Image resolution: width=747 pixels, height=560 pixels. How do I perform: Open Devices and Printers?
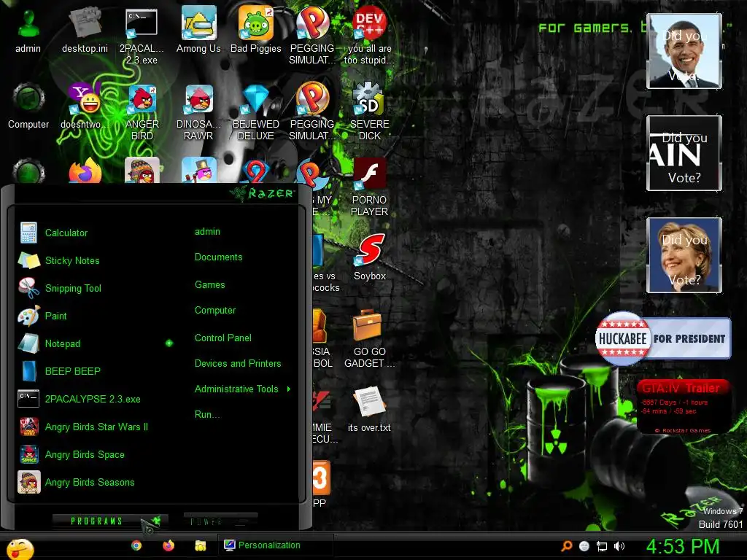(x=238, y=363)
